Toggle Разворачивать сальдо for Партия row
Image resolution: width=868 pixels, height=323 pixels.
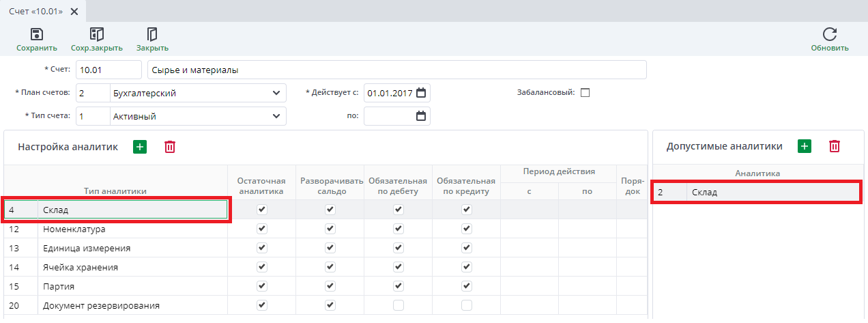tap(330, 286)
